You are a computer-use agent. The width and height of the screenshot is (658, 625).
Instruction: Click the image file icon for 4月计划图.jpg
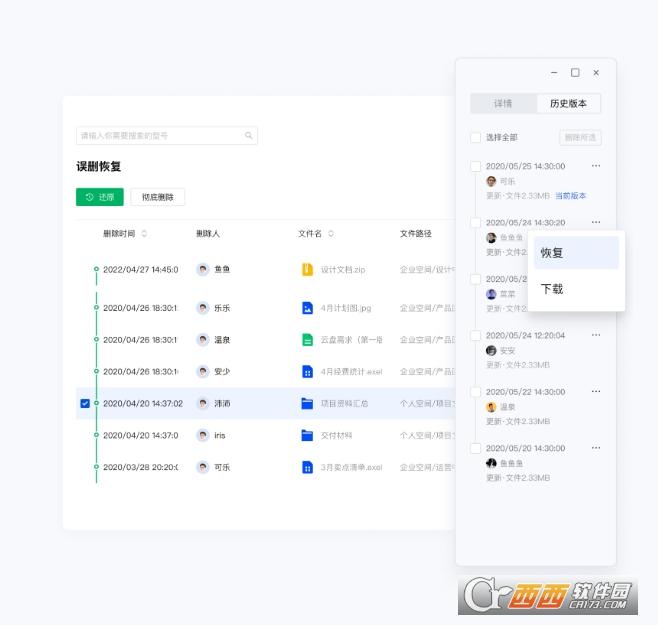point(307,308)
